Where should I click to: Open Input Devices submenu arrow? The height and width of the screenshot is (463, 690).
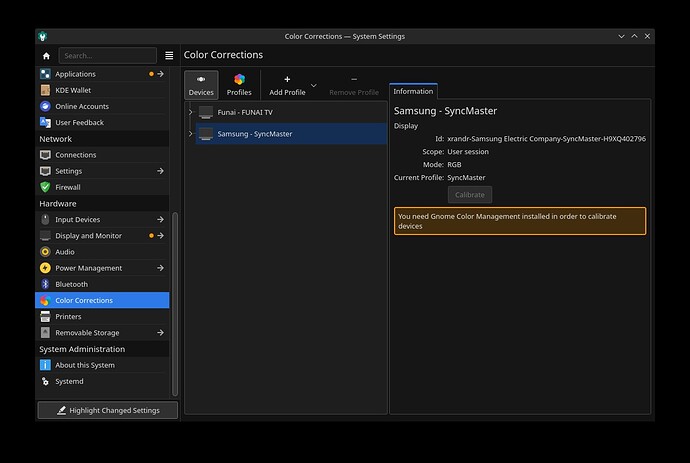(161, 219)
